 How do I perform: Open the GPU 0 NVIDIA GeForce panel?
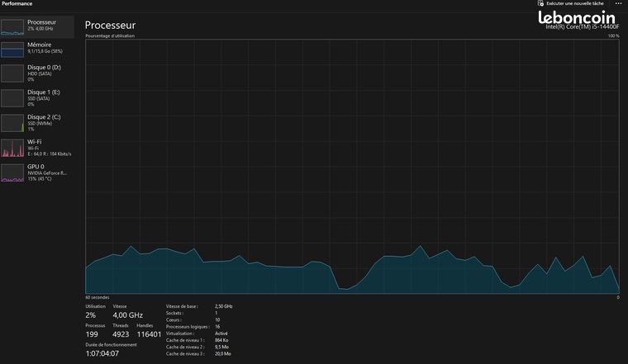tap(37, 173)
